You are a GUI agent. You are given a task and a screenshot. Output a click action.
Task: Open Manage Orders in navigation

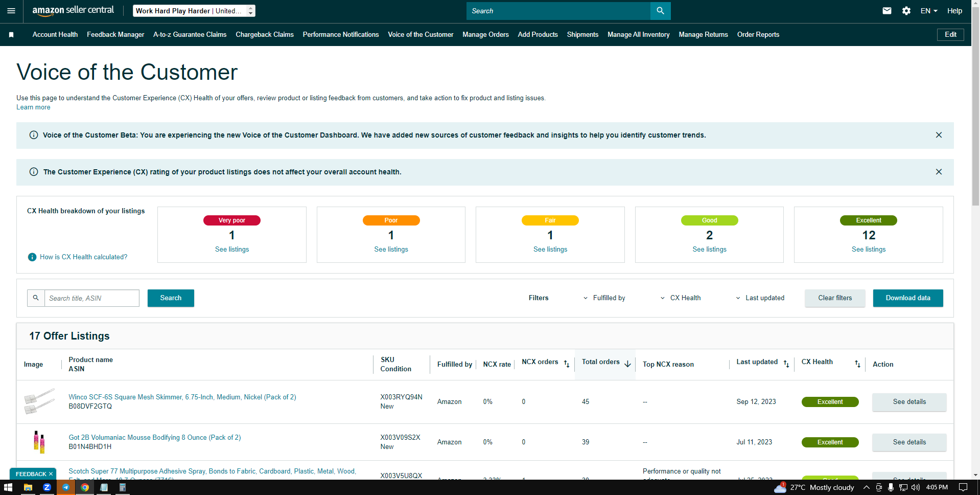485,35
